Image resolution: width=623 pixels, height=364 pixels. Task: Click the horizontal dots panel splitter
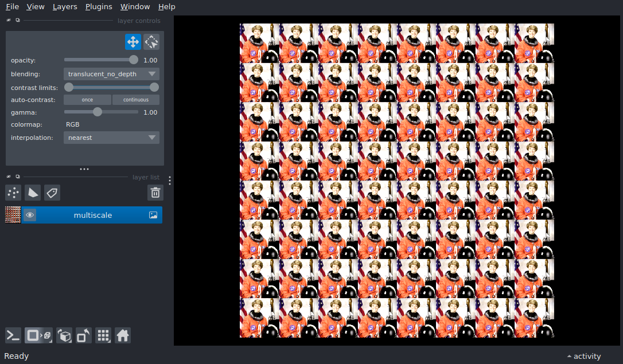pos(84,169)
